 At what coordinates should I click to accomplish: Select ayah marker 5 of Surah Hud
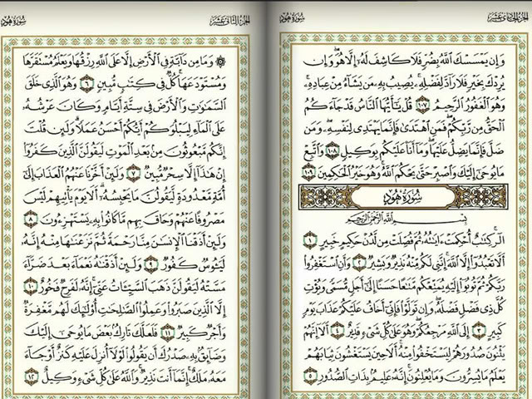coord(310,375)
